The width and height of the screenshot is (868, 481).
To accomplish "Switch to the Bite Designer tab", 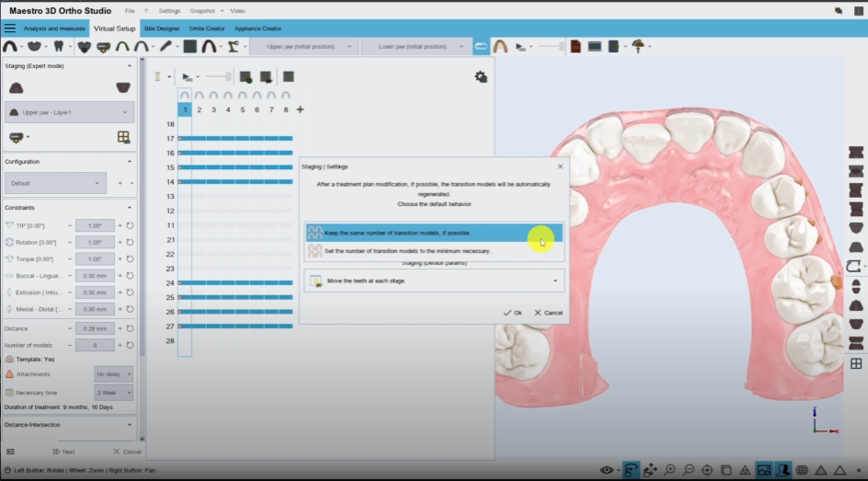I will (162, 29).
